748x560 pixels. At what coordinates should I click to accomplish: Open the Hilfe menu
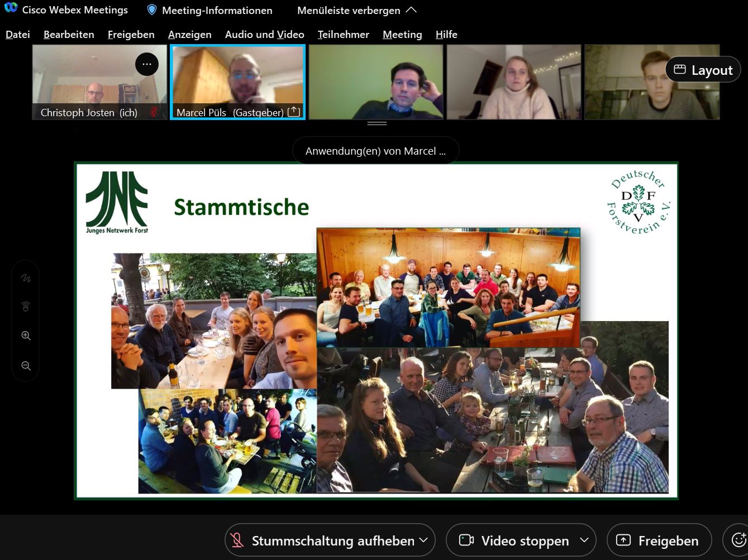click(x=446, y=35)
